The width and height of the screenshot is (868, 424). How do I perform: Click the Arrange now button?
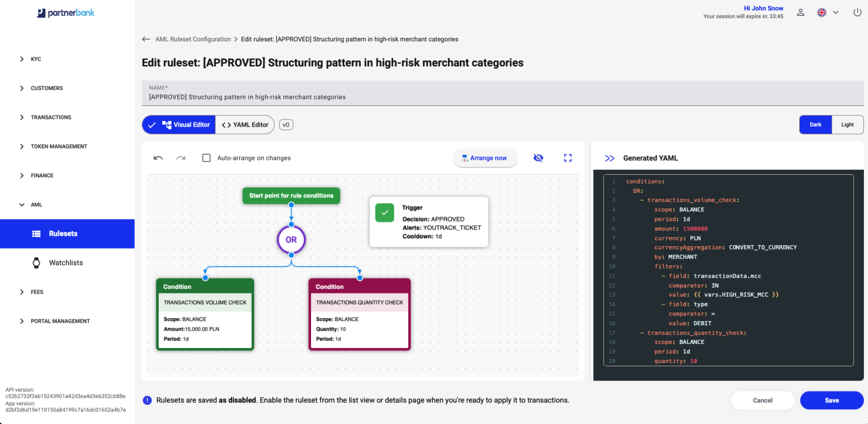tap(485, 158)
